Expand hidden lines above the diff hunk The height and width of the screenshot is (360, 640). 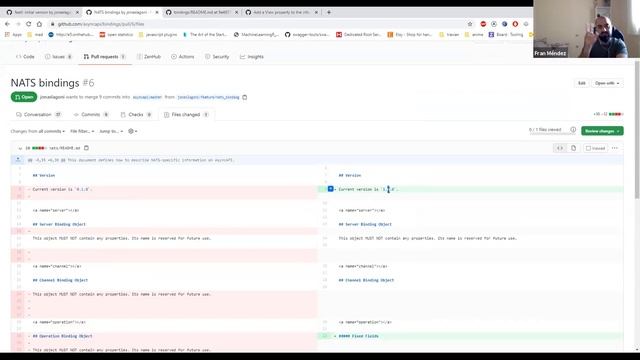coord(18,160)
